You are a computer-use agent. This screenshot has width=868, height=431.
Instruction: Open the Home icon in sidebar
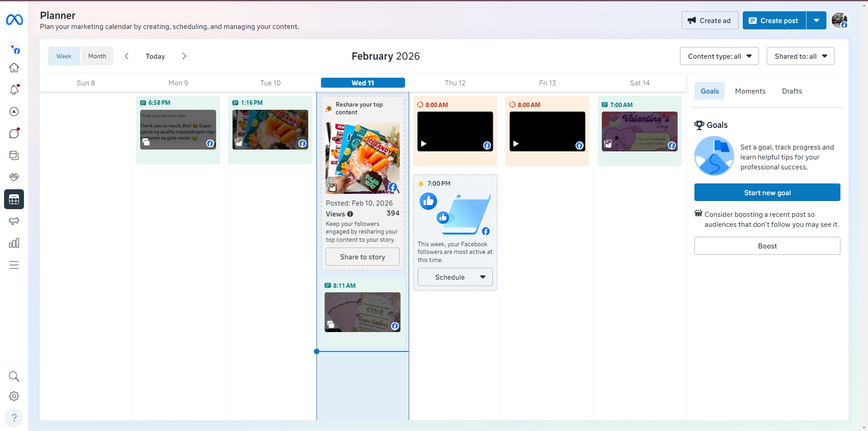14,68
